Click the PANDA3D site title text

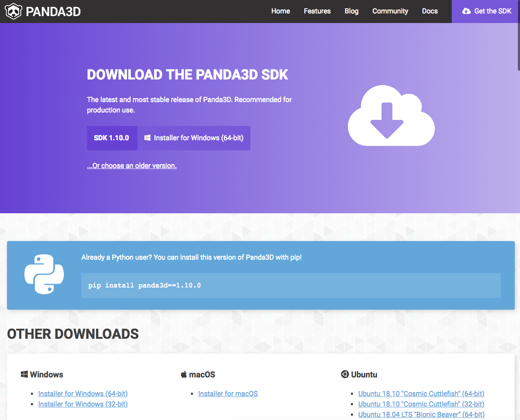[x=53, y=12]
